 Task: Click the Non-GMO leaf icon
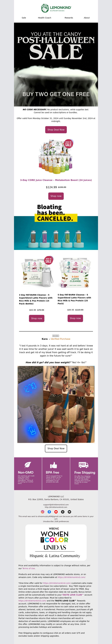(x=28, y=465)
